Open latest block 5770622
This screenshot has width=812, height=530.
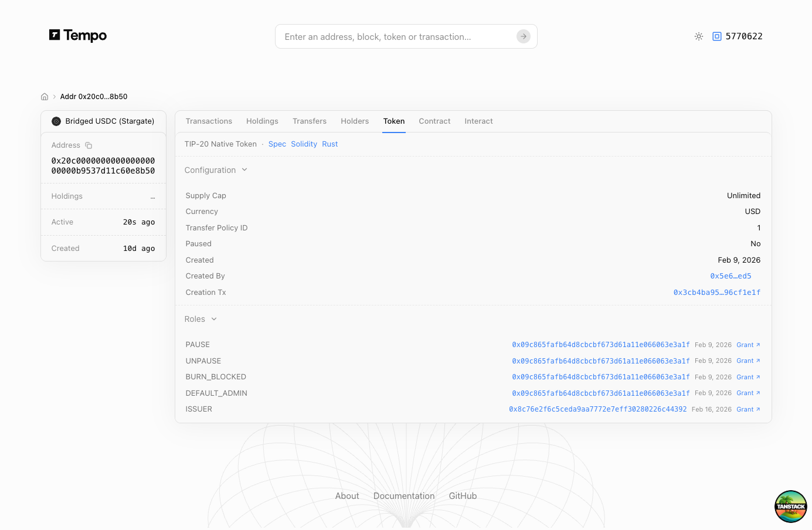point(738,36)
